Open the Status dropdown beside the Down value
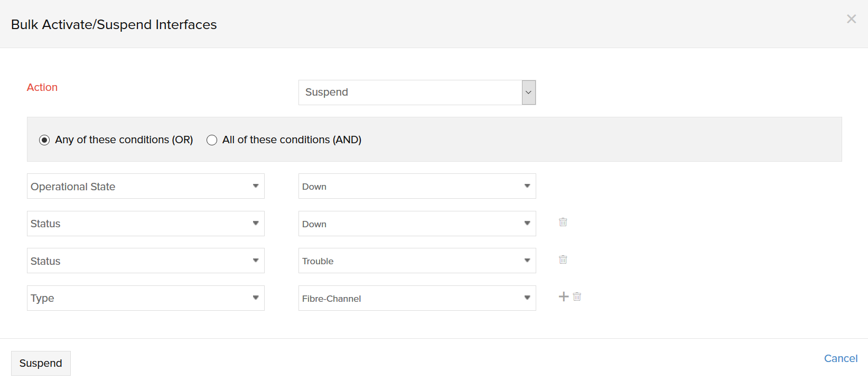 point(145,224)
